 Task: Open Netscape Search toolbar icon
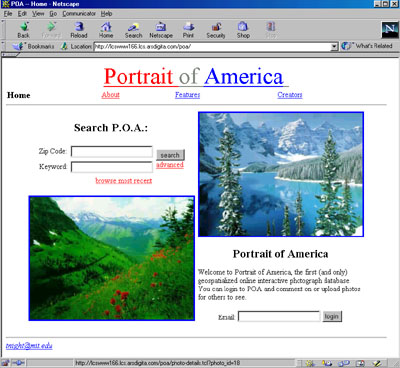tap(133, 27)
